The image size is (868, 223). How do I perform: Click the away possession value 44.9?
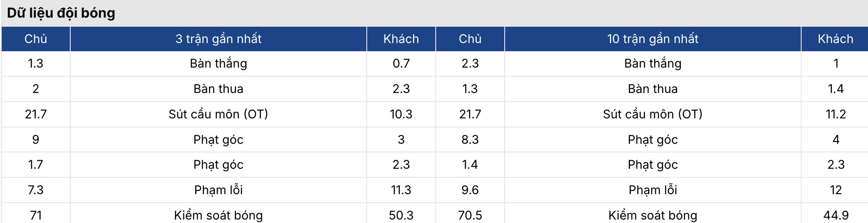click(836, 215)
